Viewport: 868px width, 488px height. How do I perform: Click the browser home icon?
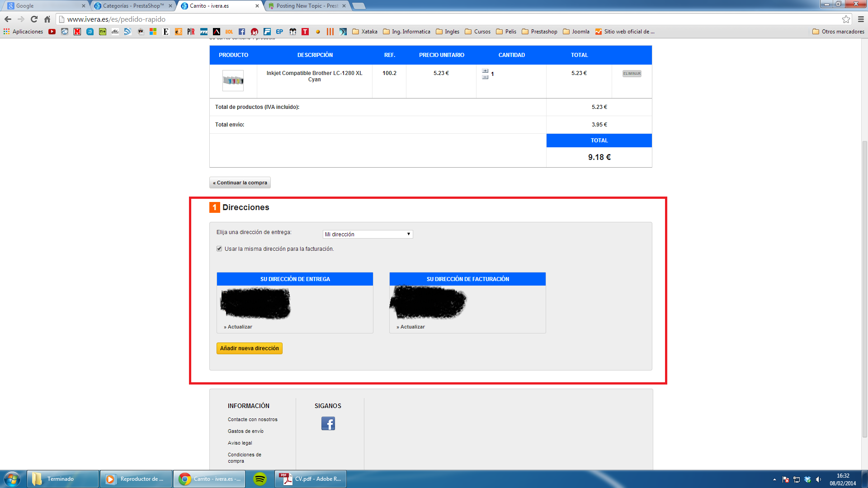(47, 19)
